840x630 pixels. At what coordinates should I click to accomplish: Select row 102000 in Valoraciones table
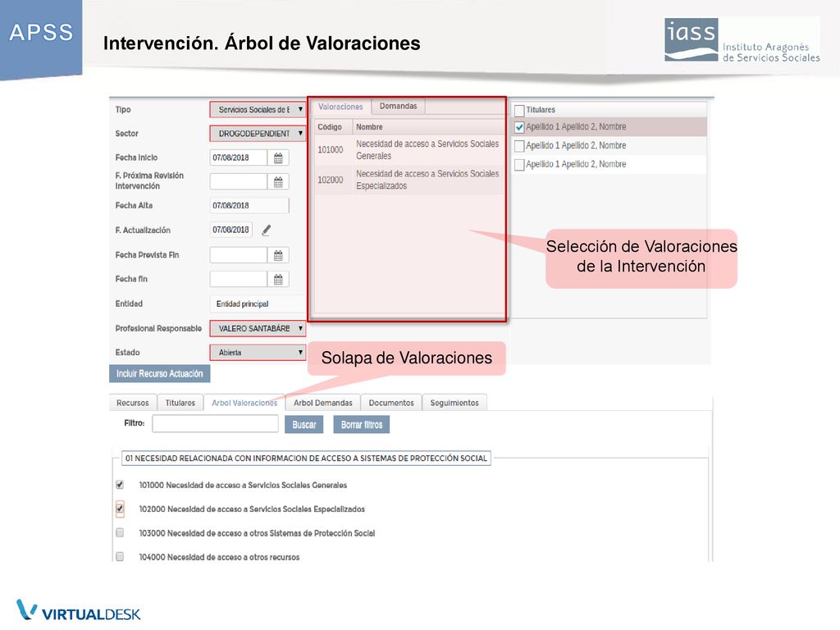pos(409,180)
